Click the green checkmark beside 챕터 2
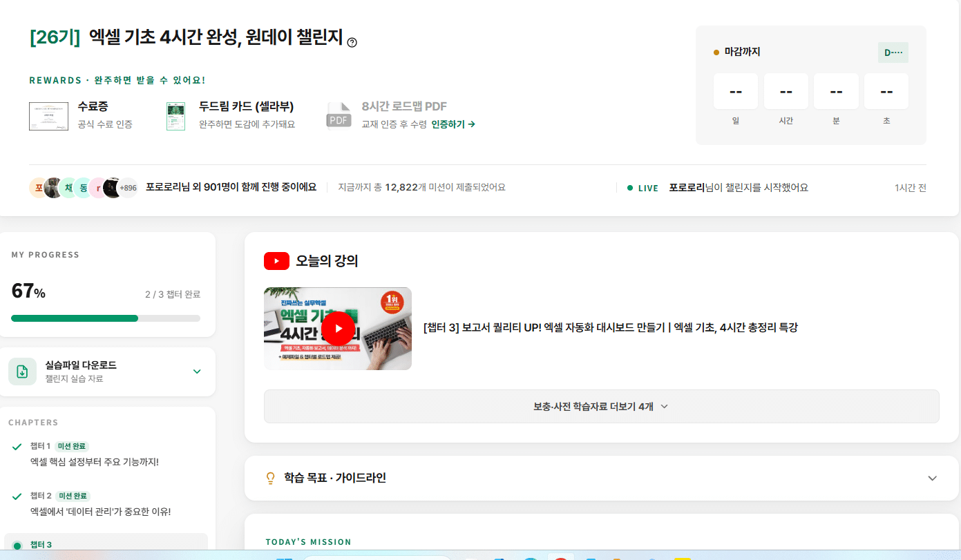The image size is (961, 560). pyautogui.click(x=17, y=497)
